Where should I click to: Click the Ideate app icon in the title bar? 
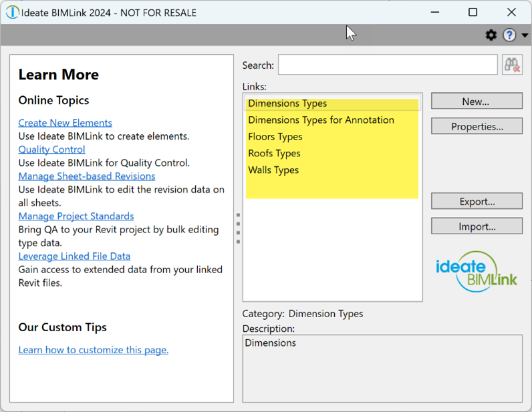[12, 13]
